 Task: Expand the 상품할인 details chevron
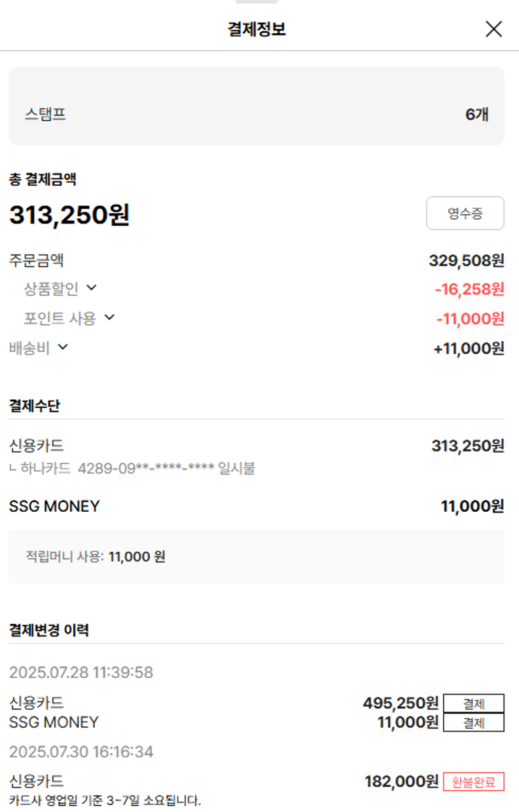tap(91, 288)
